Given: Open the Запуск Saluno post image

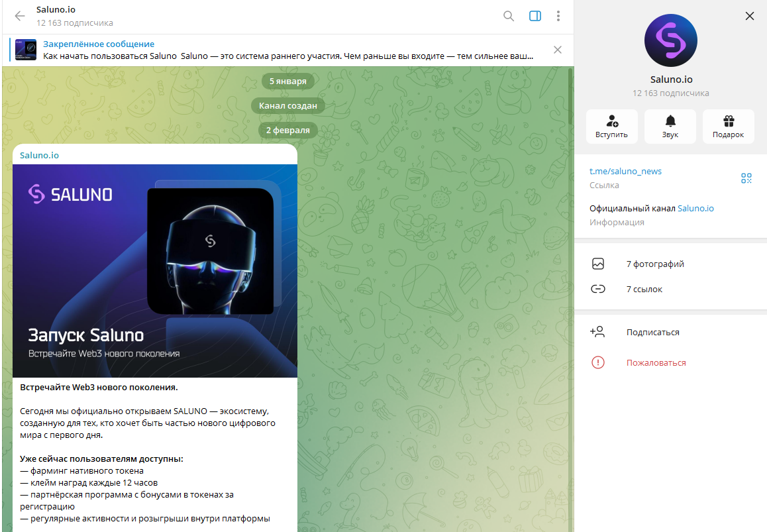Looking at the screenshot, I should tap(155, 271).
